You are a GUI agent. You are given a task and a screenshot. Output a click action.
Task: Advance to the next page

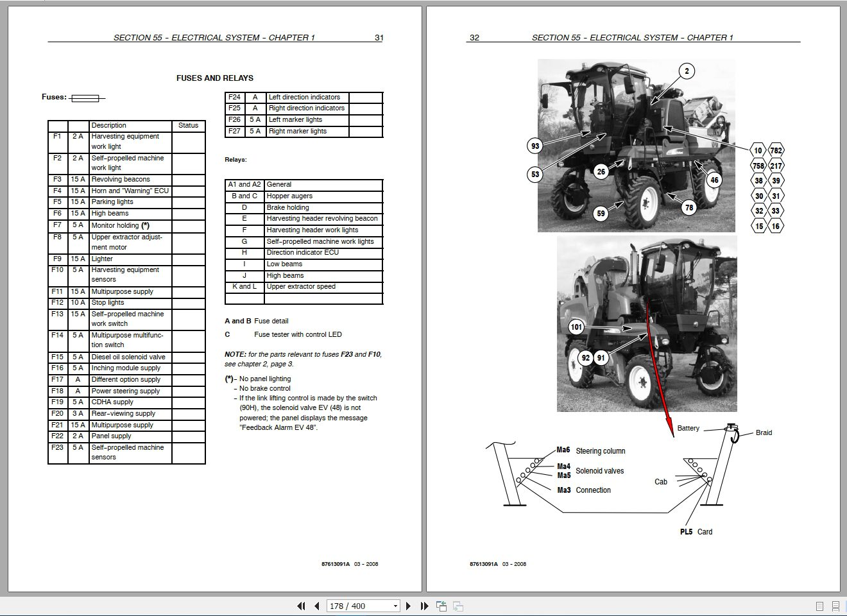(409, 606)
